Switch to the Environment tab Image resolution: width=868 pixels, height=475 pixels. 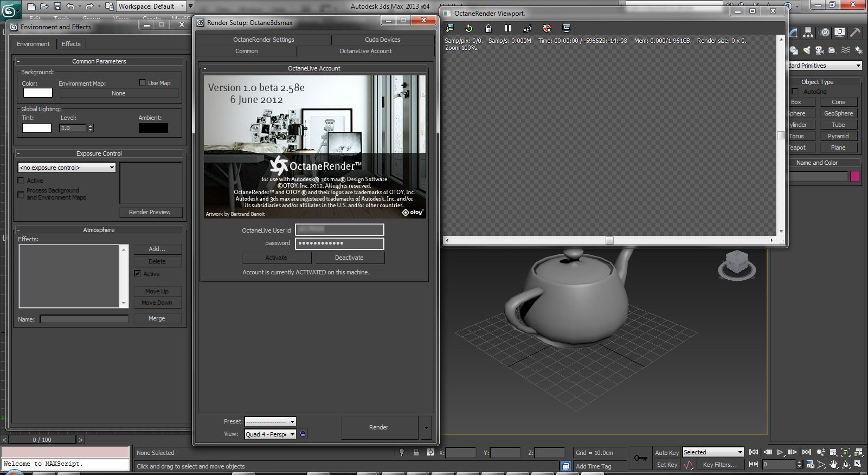click(33, 44)
